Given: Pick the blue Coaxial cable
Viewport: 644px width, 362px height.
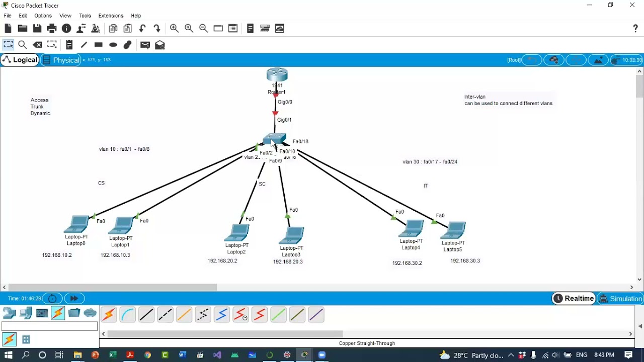Looking at the screenshot, I should [222, 315].
